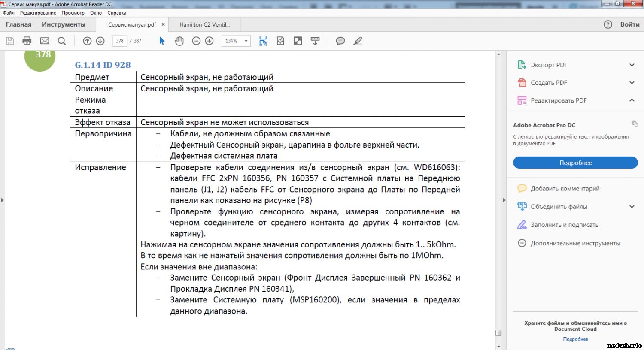Add a comment note icon in toolbar

coord(340,41)
